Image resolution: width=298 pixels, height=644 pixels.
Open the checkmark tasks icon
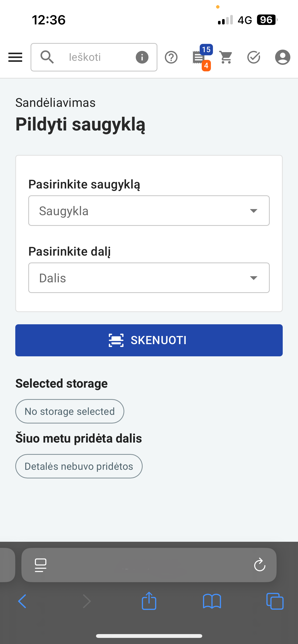pos(254,57)
